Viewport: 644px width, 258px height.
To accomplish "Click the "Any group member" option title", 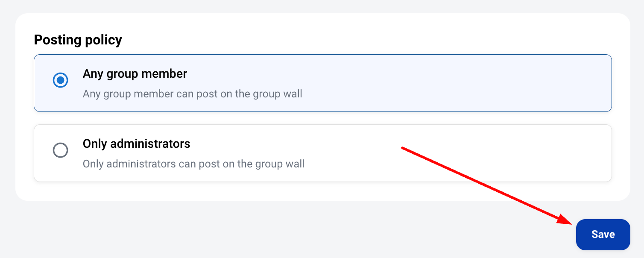I will [135, 74].
